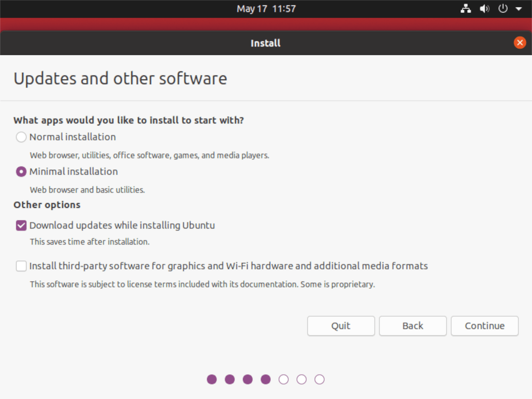Expand the system status dropdown arrow
The height and width of the screenshot is (399, 532).
(519, 8)
